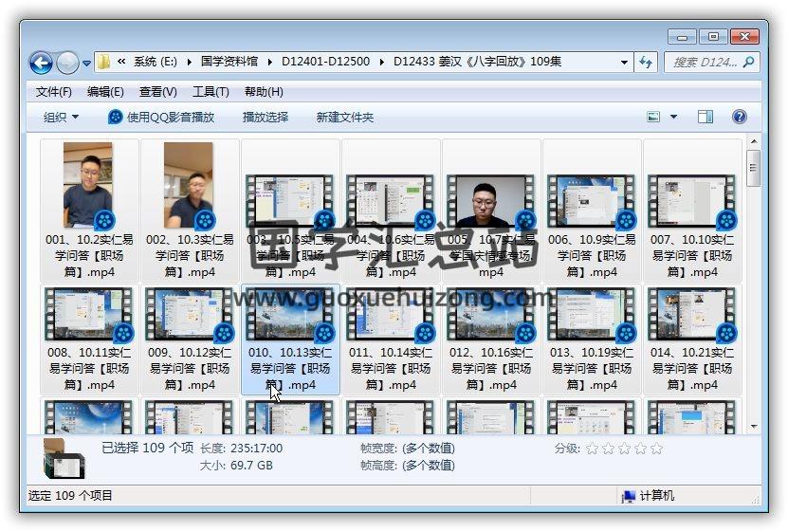Open the recent pages dropdown arrow
Image resolution: width=788 pixels, height=532 pixels.
pyautogui.click(x=87, y=64)
